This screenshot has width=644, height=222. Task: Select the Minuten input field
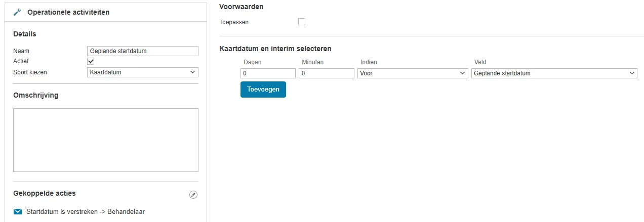[x=327, y=73]
